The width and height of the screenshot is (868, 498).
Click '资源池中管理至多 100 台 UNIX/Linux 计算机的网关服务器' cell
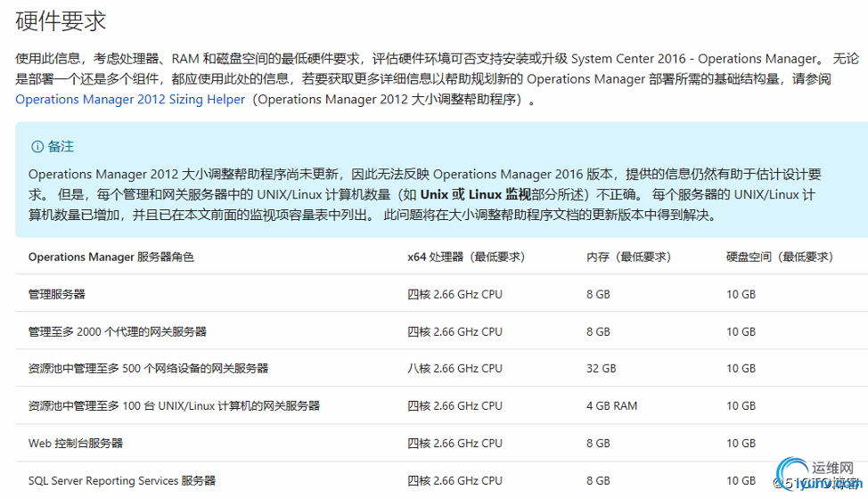point(175,406)
